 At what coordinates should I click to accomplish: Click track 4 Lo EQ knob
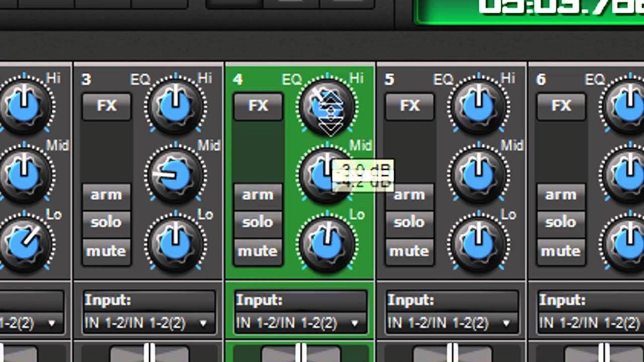click(x=328, y=244)
